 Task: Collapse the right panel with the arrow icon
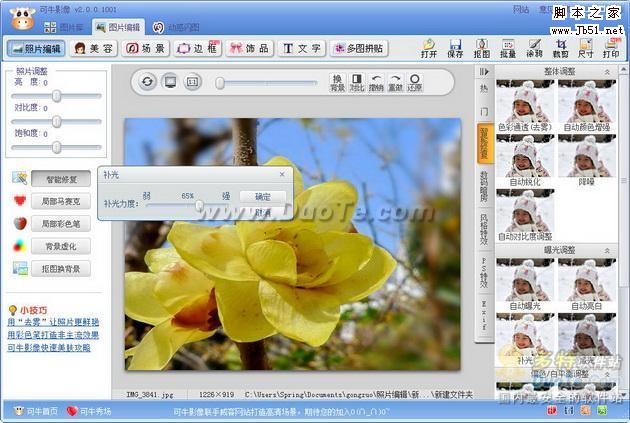coord(484,72)
